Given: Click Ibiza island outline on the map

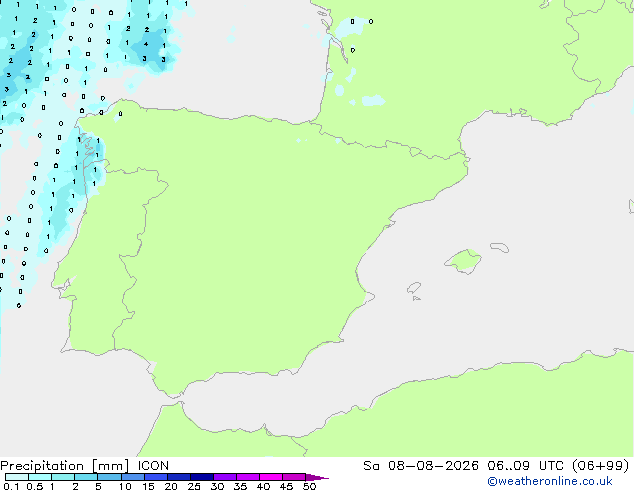Looking at the screenshot, I should (414, 288).
